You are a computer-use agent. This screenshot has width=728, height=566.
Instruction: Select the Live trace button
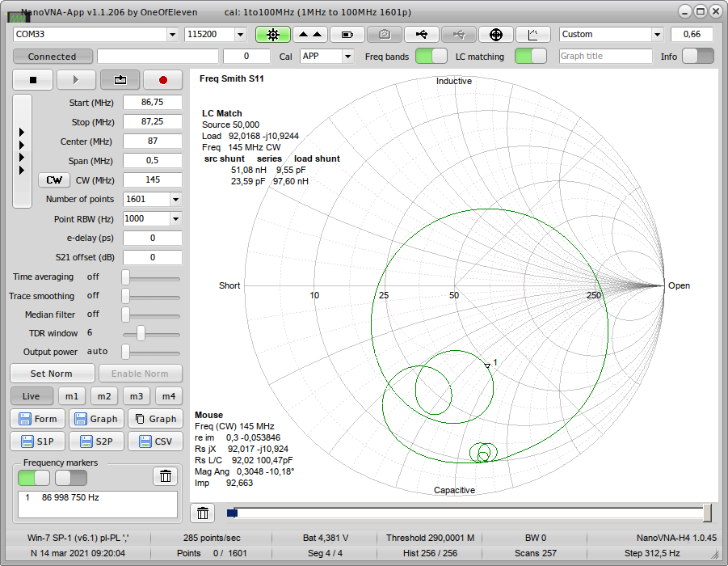click(x=32, y=396)
